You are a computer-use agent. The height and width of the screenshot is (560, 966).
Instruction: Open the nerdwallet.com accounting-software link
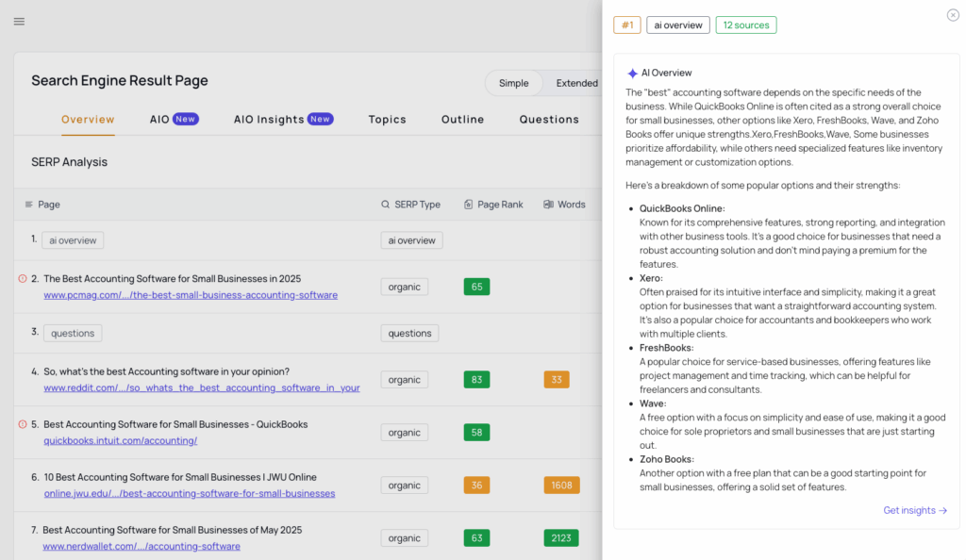point(142,547)
